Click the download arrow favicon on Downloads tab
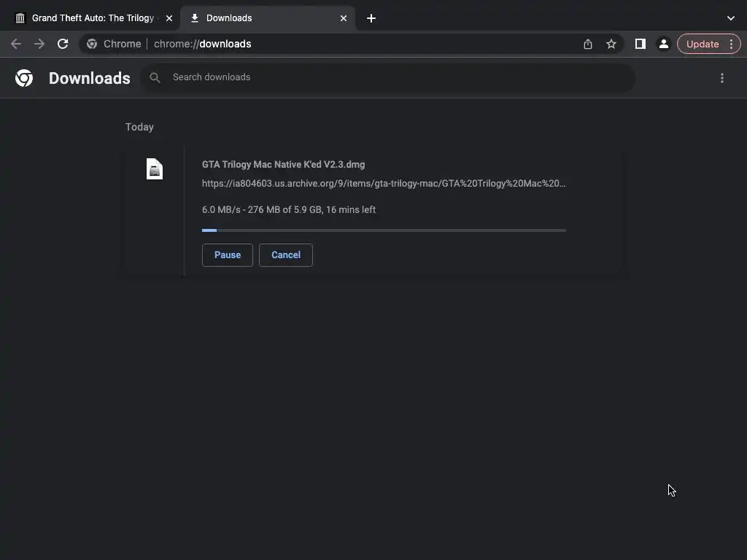The height and width of the screenshot is (560, 747). [x=194, y=18]
